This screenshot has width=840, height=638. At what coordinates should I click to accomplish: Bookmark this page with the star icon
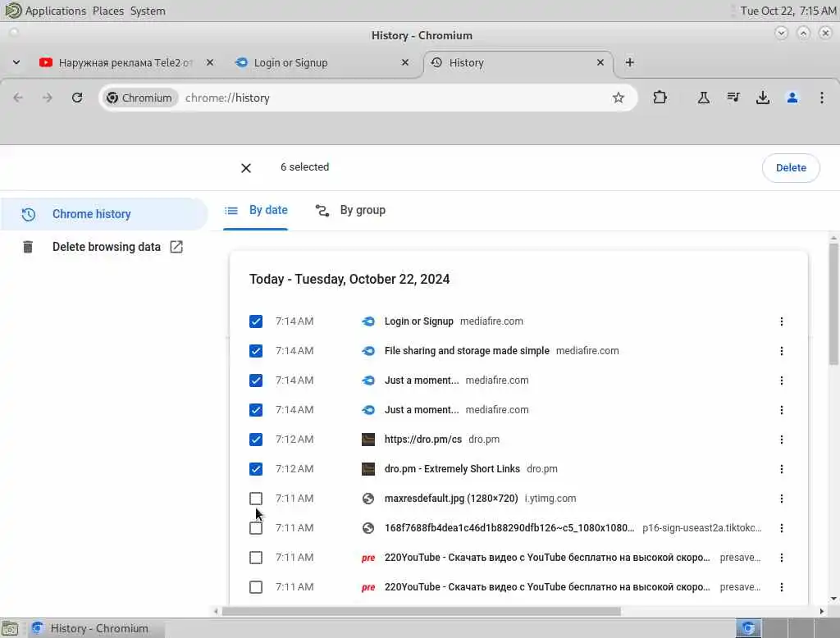[x=619, y=98]
